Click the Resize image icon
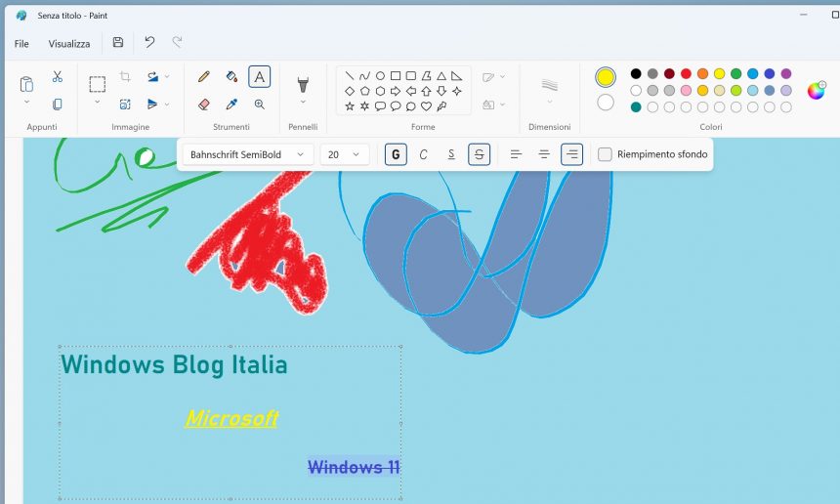Screen dimensions: 840x504 (125, 104)
